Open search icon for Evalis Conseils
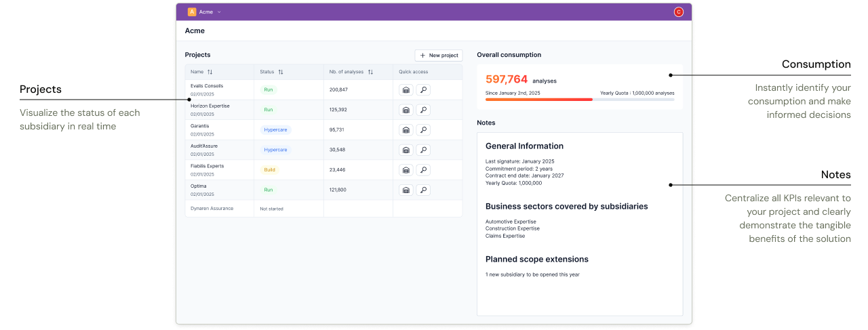This screenshot has height=330, width=868. 423,89
